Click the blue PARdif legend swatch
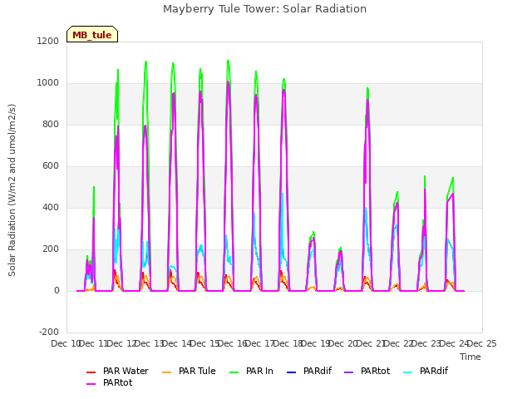532x399 pixels. coord(292,372)
